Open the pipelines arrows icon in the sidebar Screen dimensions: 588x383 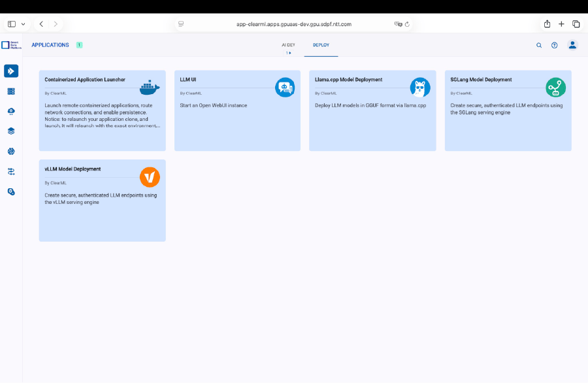(11, 171)
